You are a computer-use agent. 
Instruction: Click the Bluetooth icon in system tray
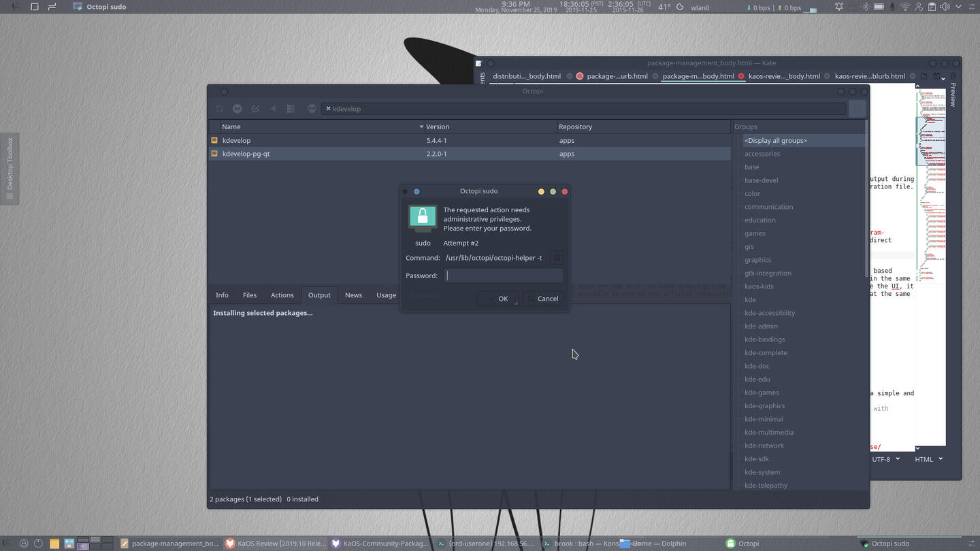(866, 7)
